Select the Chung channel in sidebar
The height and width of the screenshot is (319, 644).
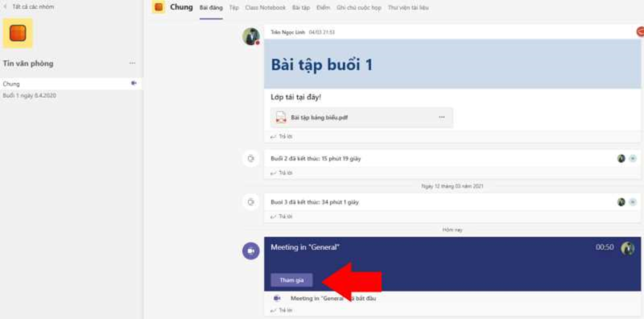[x=71, y=84]
